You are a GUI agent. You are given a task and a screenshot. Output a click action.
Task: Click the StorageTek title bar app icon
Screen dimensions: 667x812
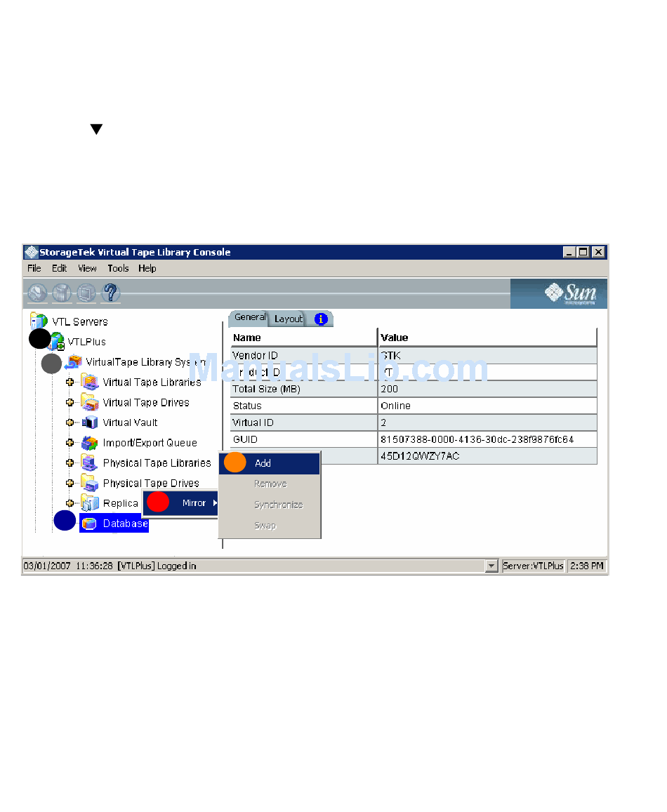pyautogui.click(x=32, y=252)
